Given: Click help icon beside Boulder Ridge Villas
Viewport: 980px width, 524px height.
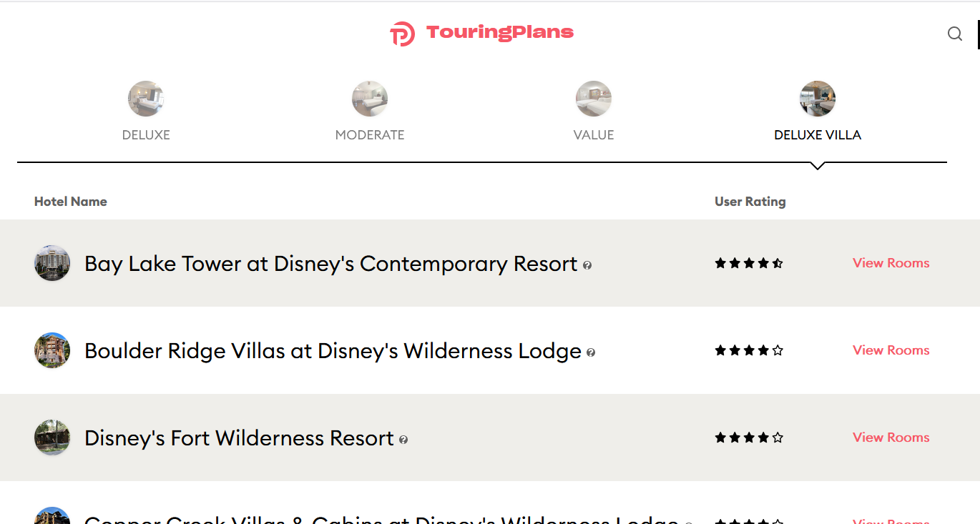Looking at the screenshot, I should click(x=591, y=352).
